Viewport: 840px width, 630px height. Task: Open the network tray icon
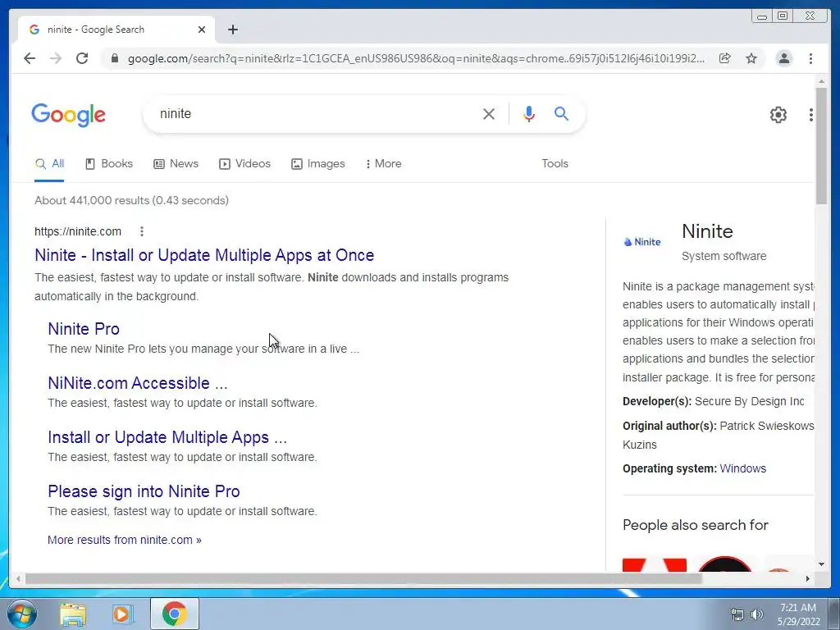tap(737, 614)
